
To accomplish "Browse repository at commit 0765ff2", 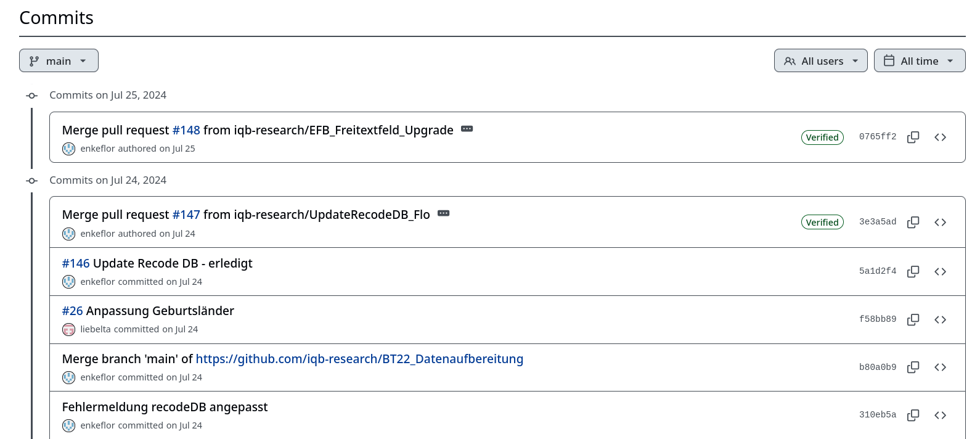I will click(940, 137).
